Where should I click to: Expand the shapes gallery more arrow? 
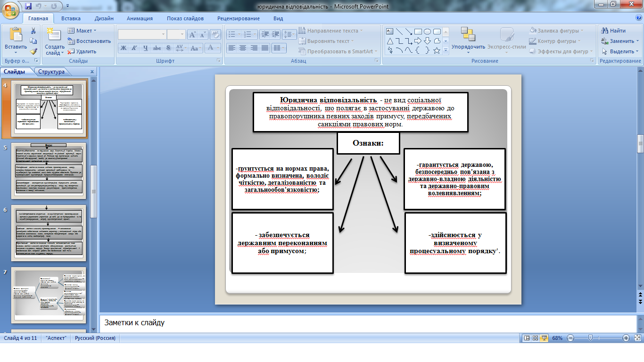click(446, 51)
